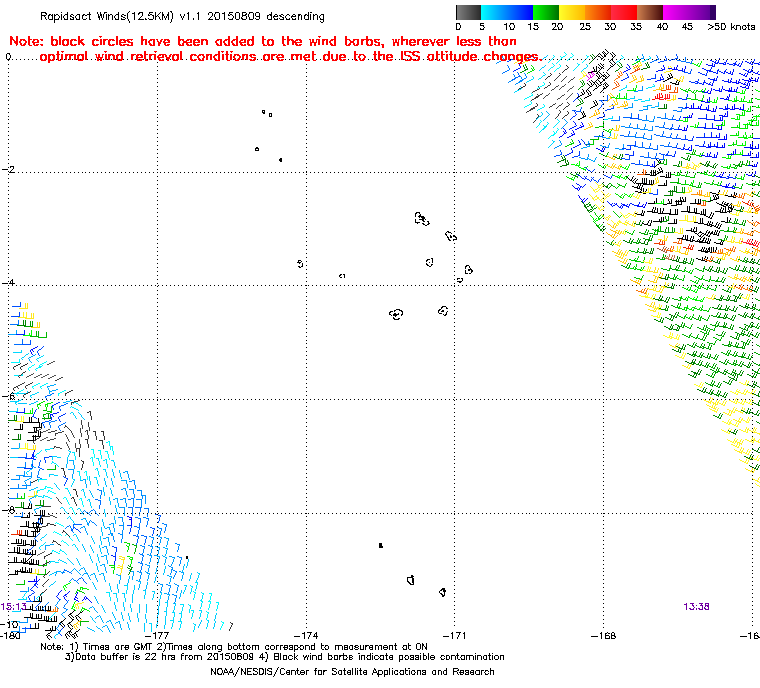
Task: Click the '25' label under the color bar
Action: click(585, 27)
